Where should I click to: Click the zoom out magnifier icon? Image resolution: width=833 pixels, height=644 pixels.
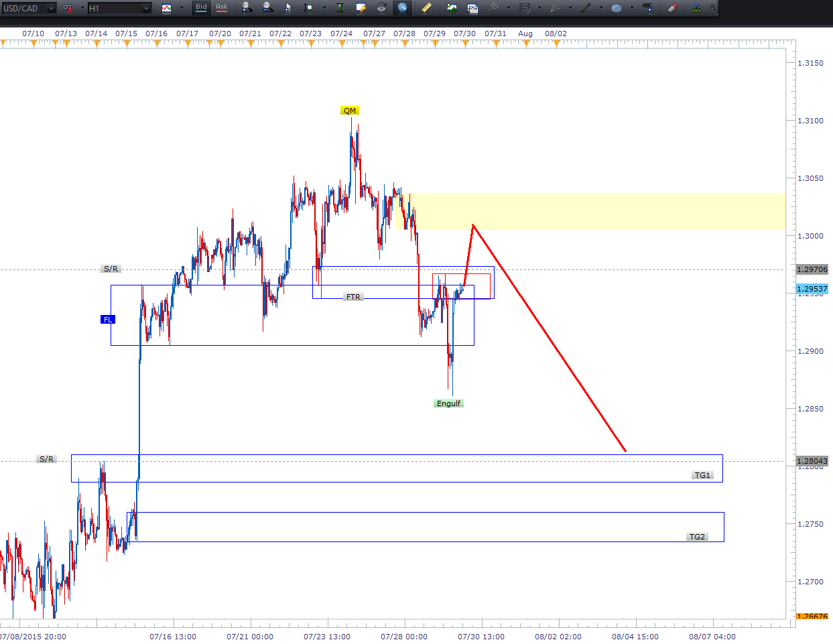tap(267, 8)
